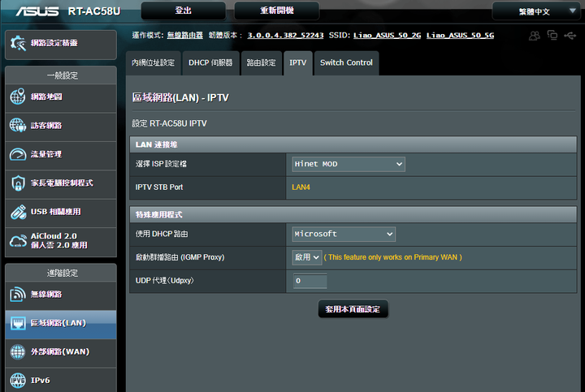Open the 2G SSID link

[388, 36]
